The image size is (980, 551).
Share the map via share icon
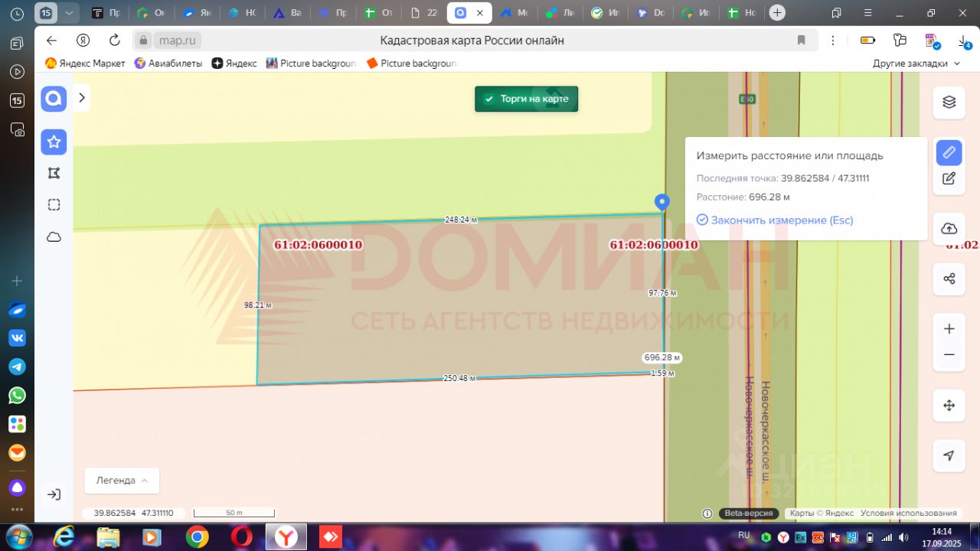click(x=949, y=279)
